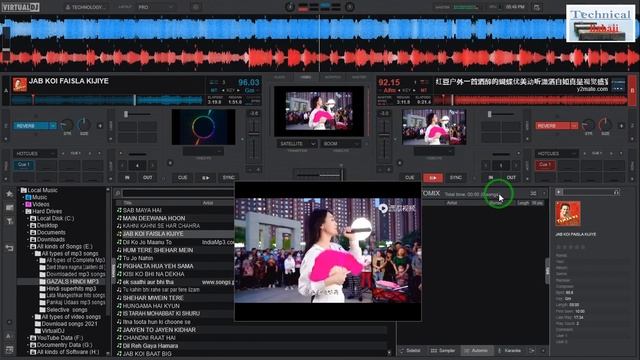Open right deck HOTCUES pad mode dropdown
Viewport: 640px width, 360px height.
(x=556, y=153)
